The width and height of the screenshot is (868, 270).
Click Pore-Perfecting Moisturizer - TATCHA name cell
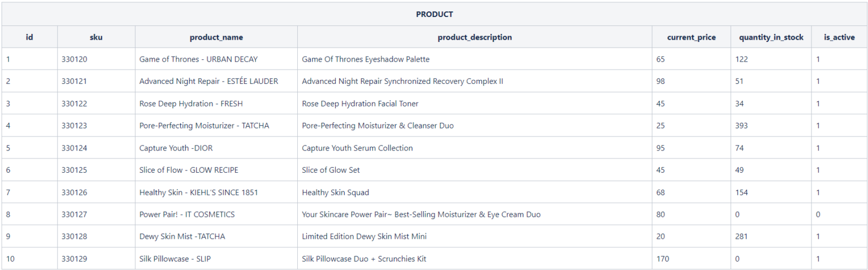[204, 126]
